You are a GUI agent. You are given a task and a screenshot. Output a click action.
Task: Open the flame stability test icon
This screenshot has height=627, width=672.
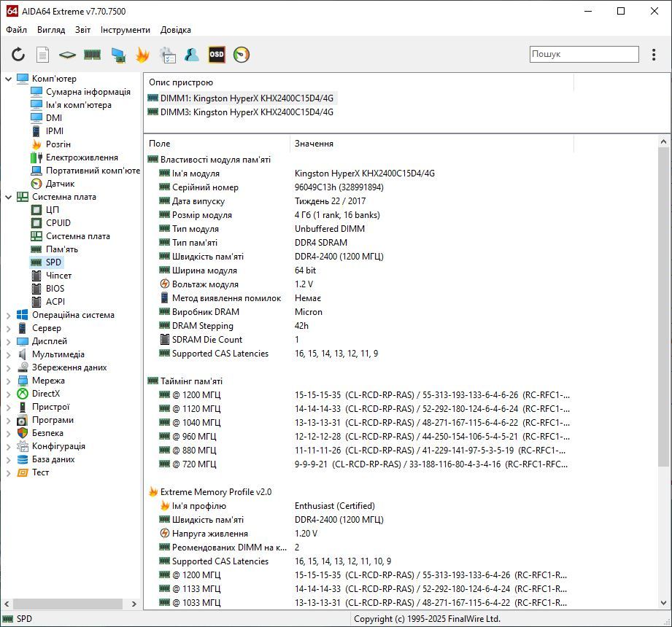click(x=142, y=55)
